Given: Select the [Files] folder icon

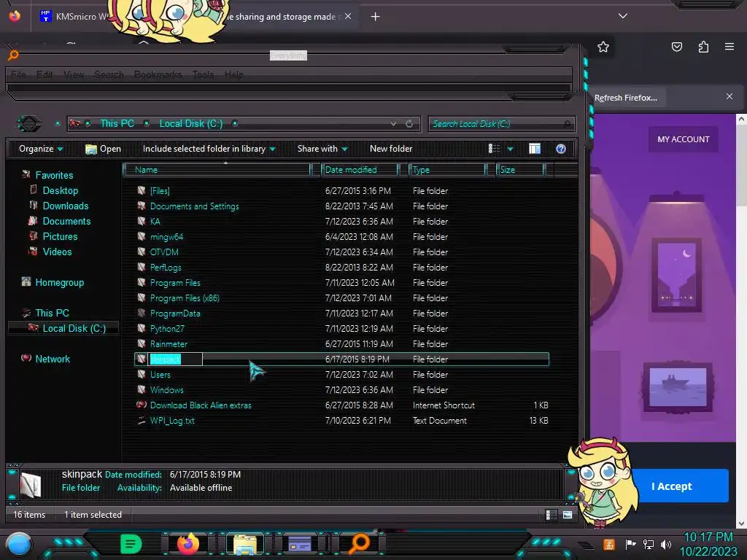Looking at the screenshot, I should pyautogui.click(x=142, y=190).
